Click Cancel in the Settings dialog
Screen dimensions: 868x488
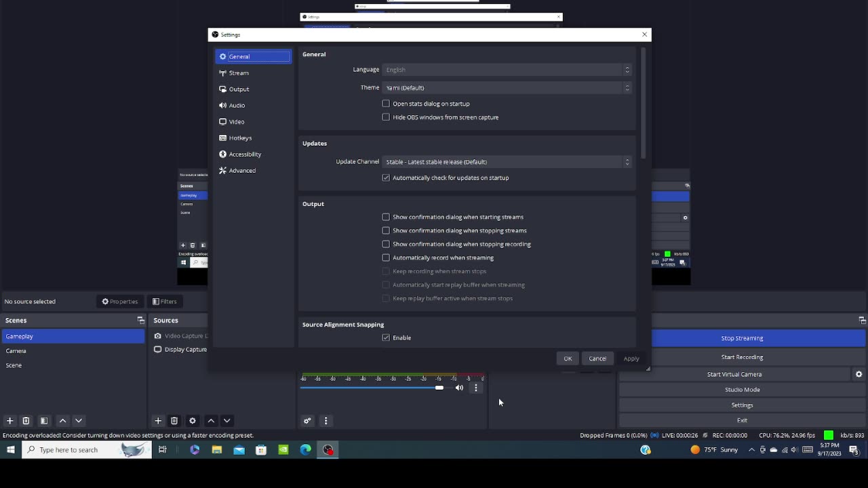coord(597,359)
